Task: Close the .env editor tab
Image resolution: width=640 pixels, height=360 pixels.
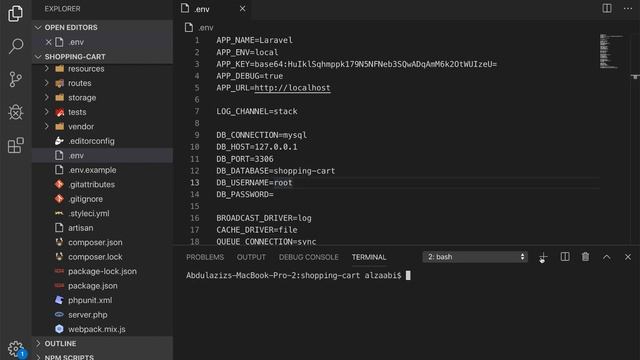Action: click(x=242, y=9)
